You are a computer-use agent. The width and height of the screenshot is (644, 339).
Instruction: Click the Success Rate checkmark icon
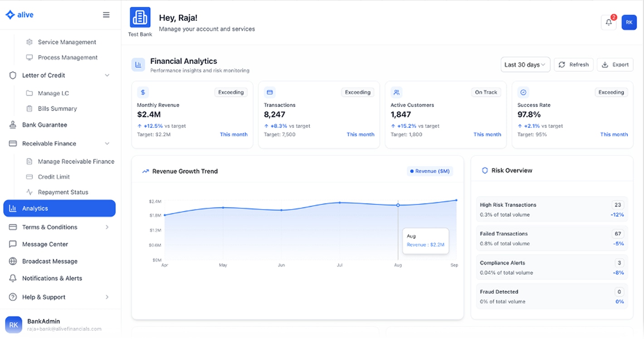(x=523, y=92)
